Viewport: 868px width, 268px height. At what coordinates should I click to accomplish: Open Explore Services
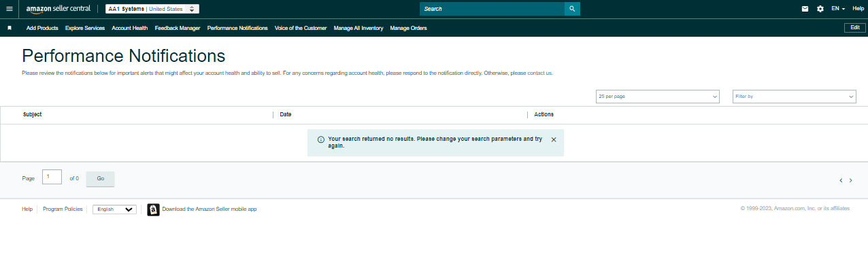[85, 28]
